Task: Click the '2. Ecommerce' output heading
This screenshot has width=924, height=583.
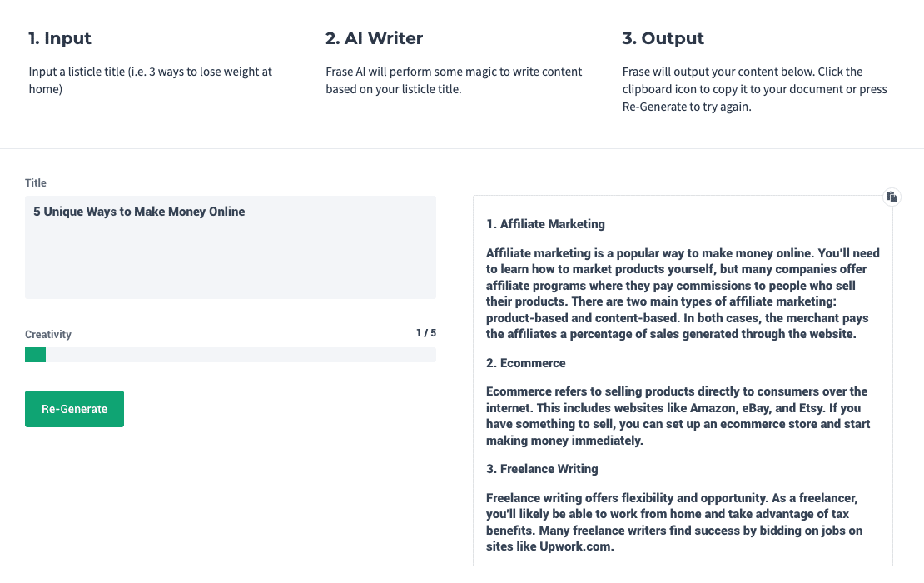Action: click(525, 363)
